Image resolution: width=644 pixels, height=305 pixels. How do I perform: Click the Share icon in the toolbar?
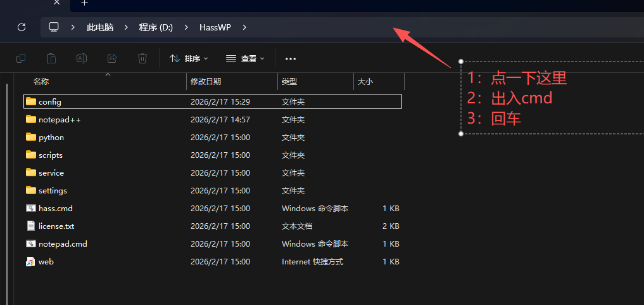[111, 58]
